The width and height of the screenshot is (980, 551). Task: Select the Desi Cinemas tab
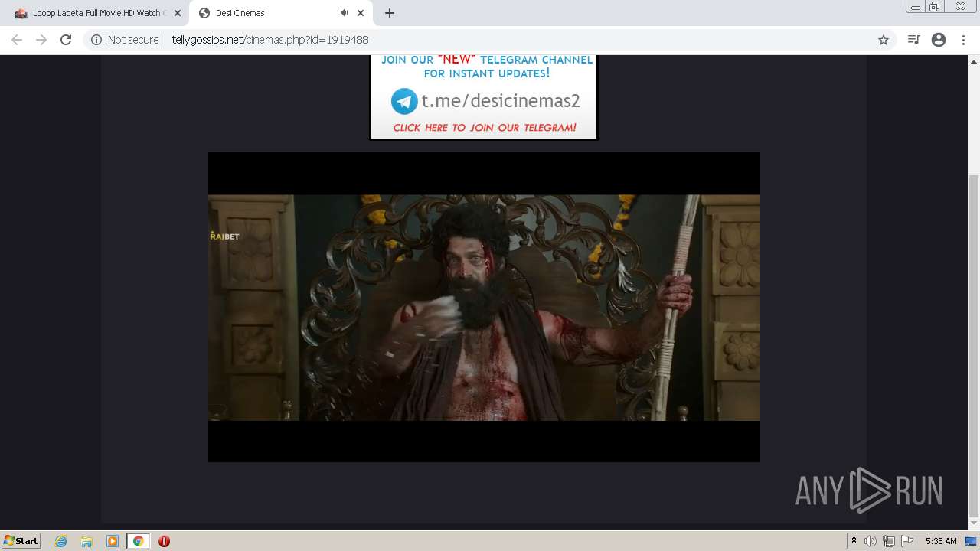point(239,13)
